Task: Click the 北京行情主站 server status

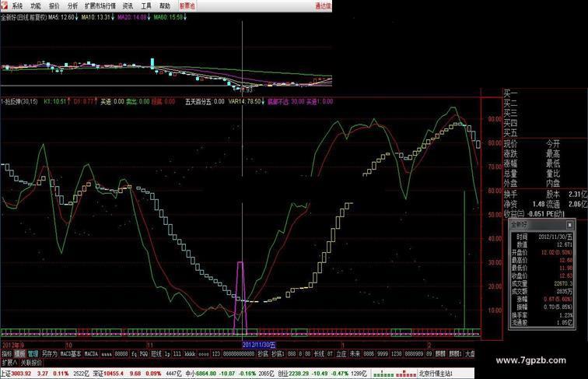Action: point(435,374)
